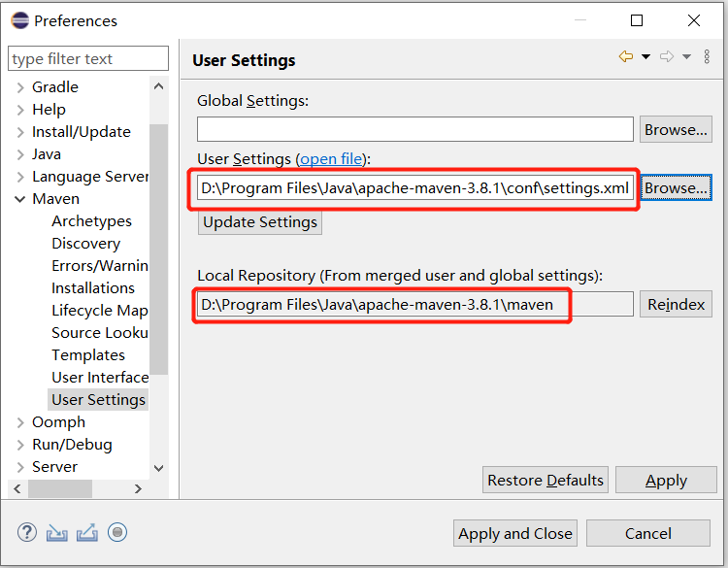Click the "open file" link
Viewport: 728px width, 568px height.
click(x=331, y=158)
